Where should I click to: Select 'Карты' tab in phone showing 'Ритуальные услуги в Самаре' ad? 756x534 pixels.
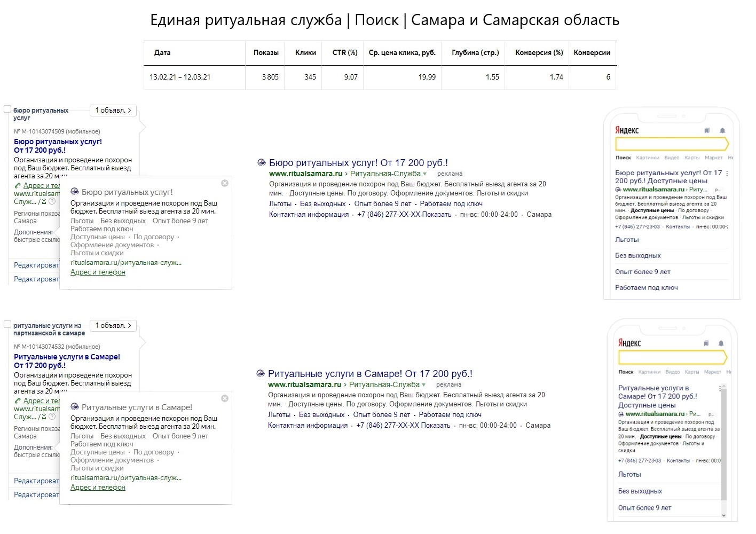coord(692,372)
